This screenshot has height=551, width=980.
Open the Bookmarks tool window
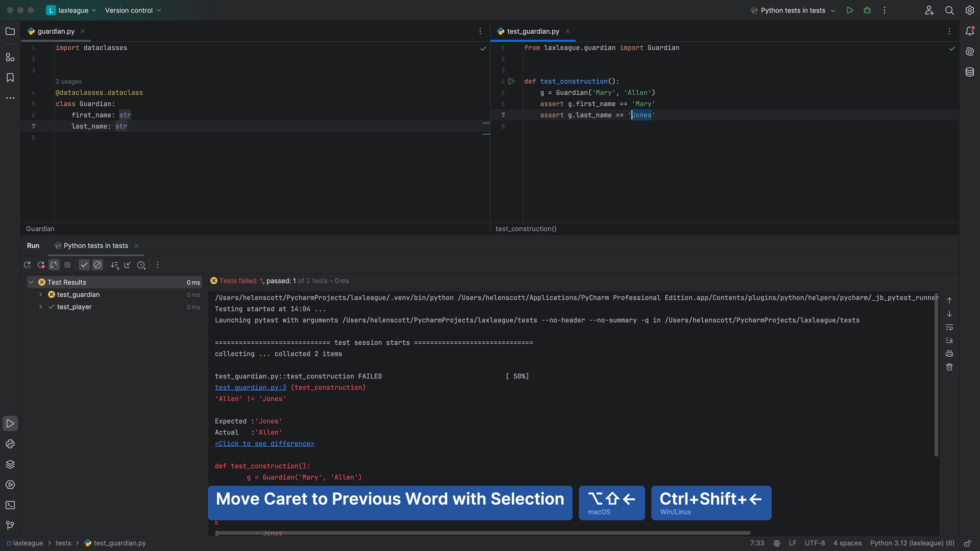click(10, 78)
